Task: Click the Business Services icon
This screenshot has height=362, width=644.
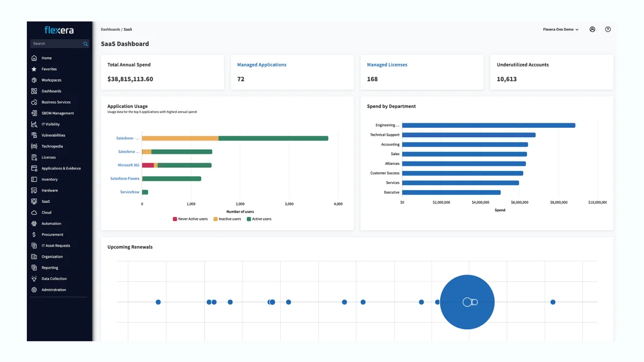Action: 34,102
